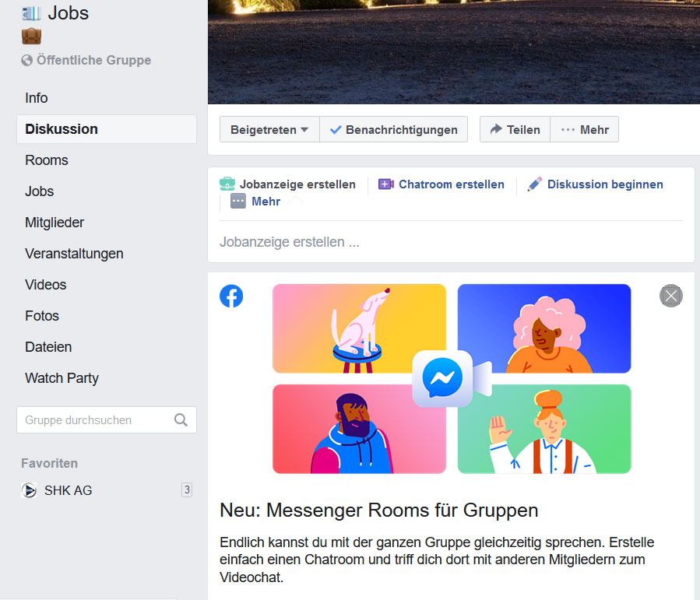Click the globe icon by Öffentliche Gruppe
This screenshot has width=700, height=600.
pyautogui.click(x=26, y=60)
